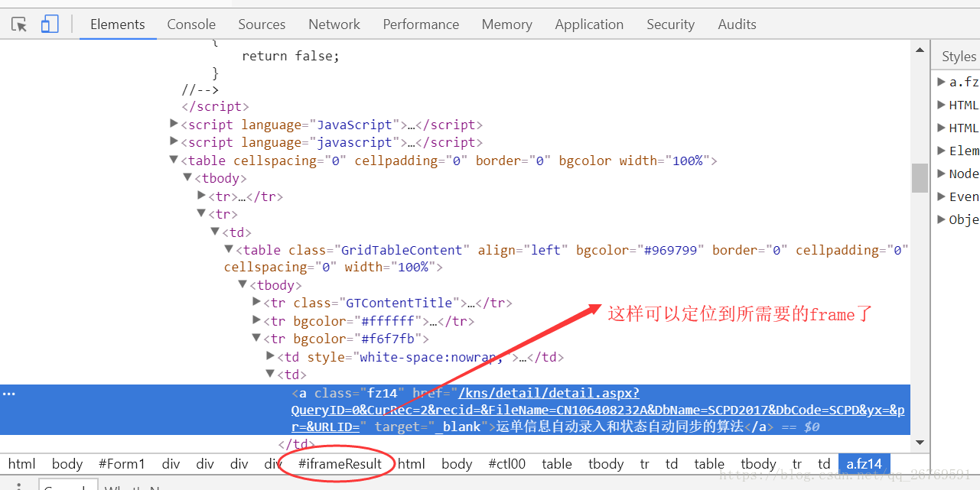Screen dimensions: 980x490
Task: Click the "return false;" code line
Action: tap(290, 56)
